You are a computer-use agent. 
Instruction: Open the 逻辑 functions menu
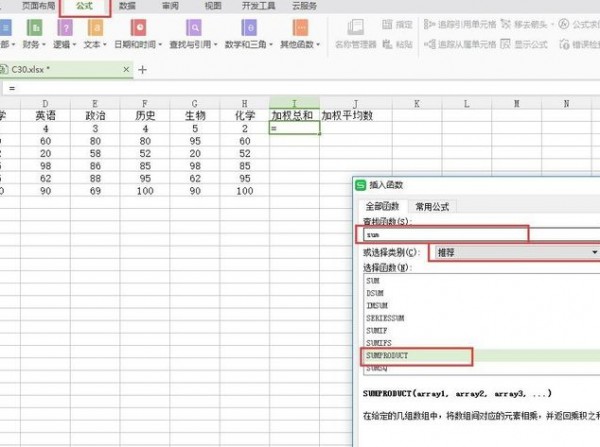[64, 34]
